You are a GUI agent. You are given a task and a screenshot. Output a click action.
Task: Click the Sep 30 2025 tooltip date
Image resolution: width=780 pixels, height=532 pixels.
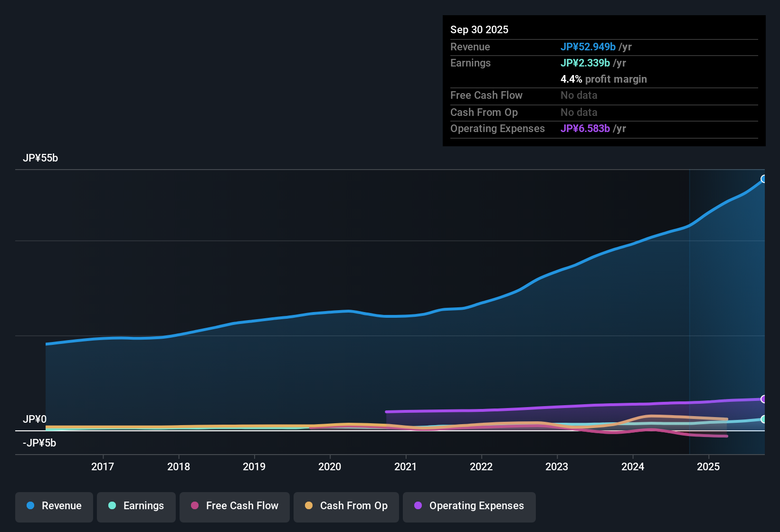(479, 29)
